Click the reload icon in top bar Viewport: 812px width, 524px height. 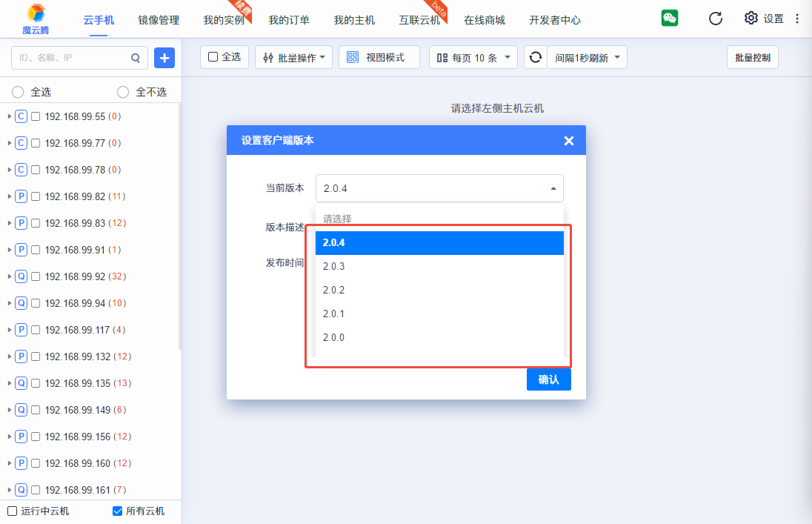click(x=715, y=19)
